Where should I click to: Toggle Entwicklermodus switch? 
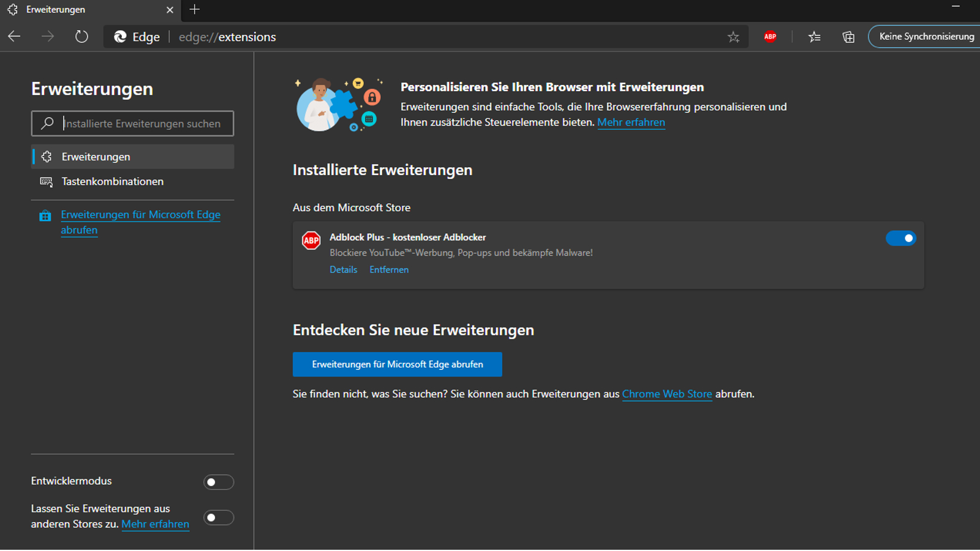[219, 482]
